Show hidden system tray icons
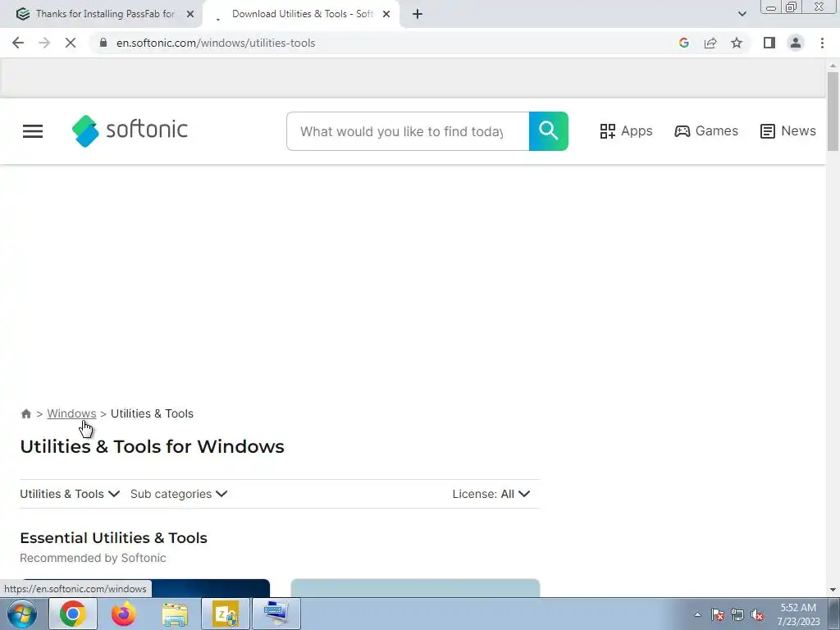 [697, 615]
